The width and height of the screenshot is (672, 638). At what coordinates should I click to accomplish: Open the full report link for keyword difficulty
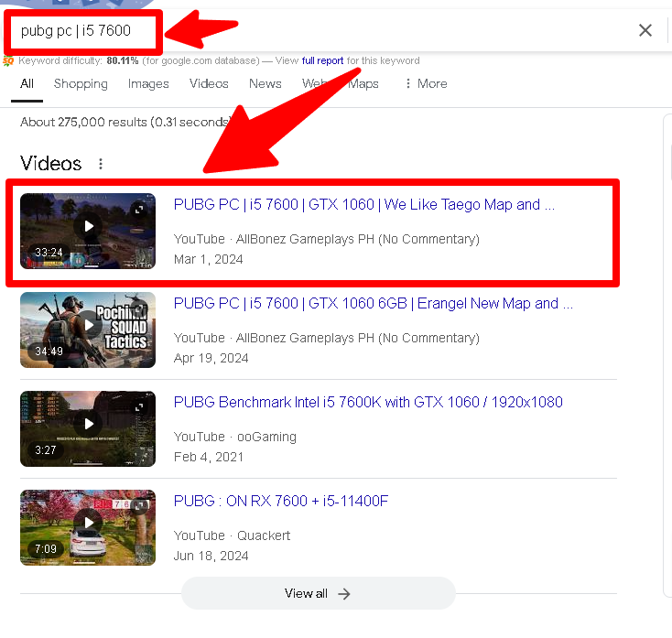pos(322,60)
